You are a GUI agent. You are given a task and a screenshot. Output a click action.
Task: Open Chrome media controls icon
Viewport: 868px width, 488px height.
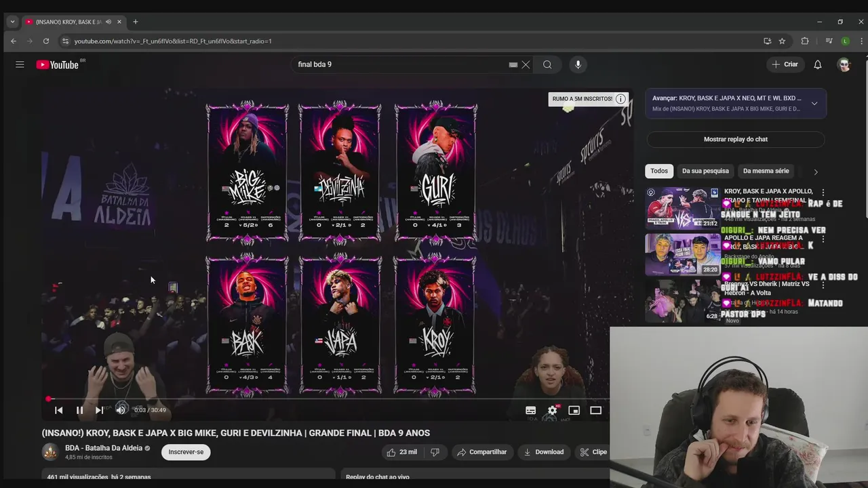tap(829, 41)
